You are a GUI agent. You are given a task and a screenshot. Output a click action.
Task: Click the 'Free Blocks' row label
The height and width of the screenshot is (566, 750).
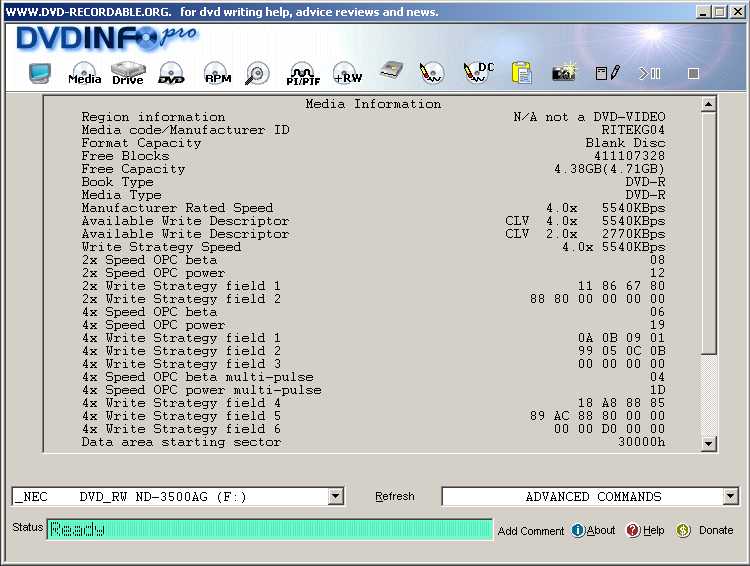click(125, 156)
